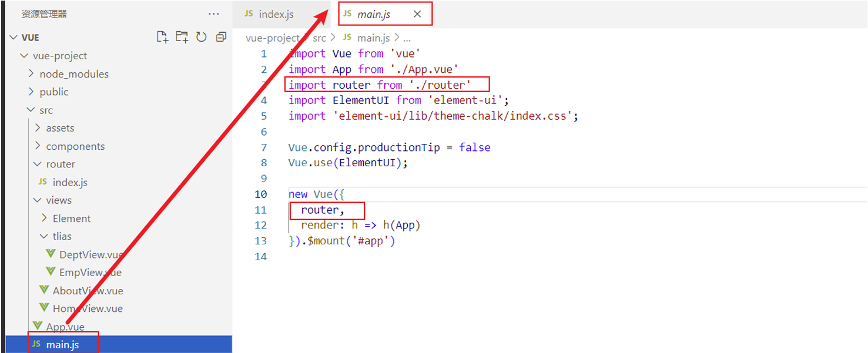868x353 pixels.
Task: Click Vue.use(ElementUI) on line 8
Action: [346, 163]
